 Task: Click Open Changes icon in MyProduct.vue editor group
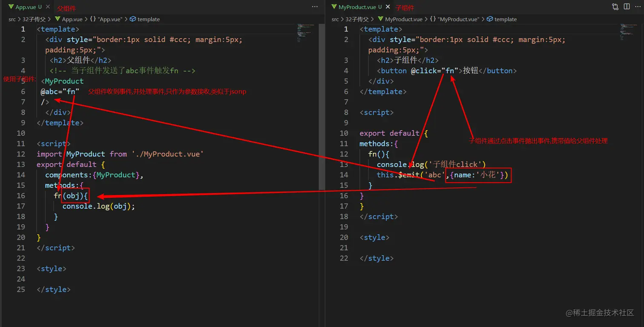(615, 7)
